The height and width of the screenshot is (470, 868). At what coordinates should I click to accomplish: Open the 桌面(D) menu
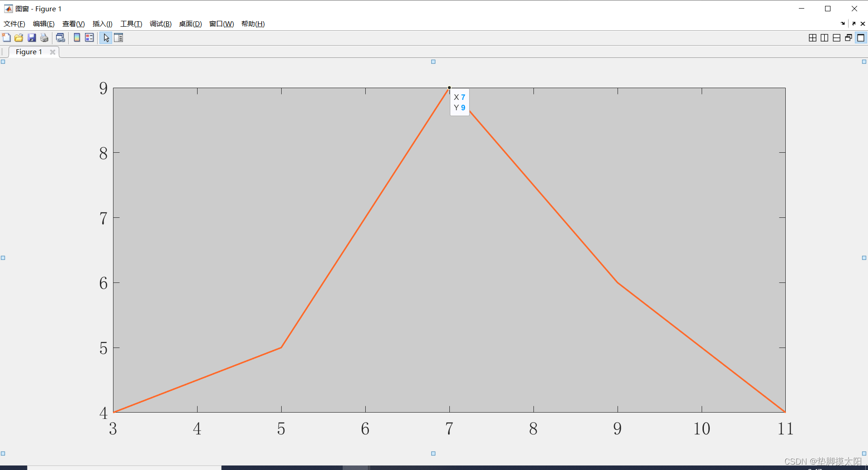[x=190, y=24]
